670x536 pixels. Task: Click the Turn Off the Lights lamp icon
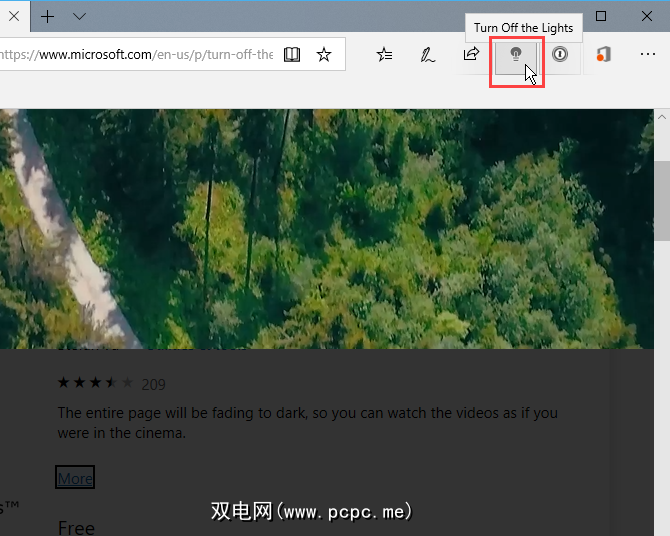point(516,55)
